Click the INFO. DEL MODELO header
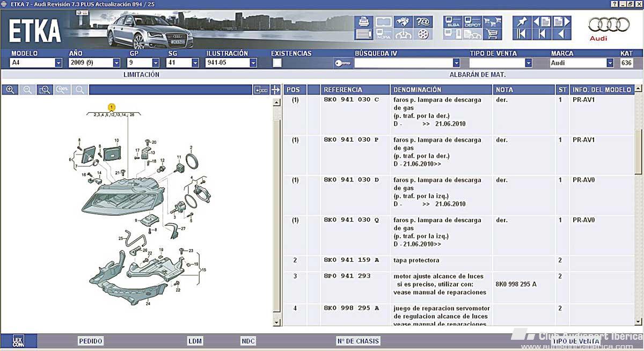644x351 pixels. (x=602, y=90)
